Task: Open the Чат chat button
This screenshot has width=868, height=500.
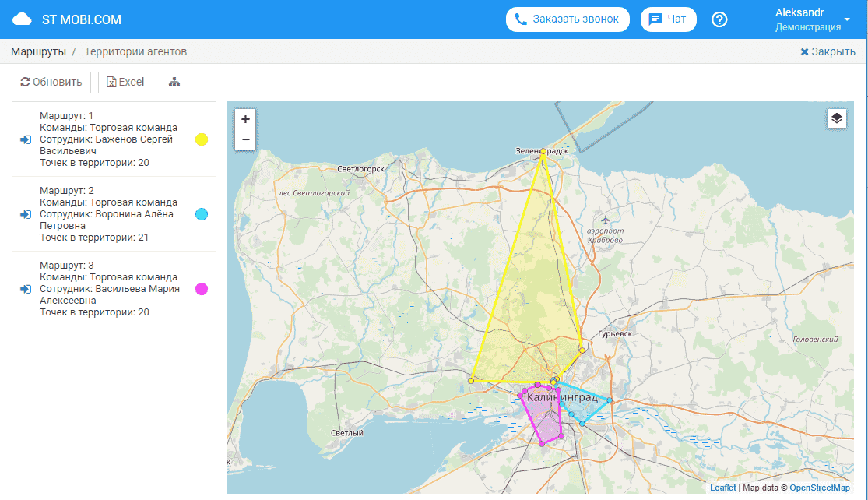Action: (x=668, y=19)
